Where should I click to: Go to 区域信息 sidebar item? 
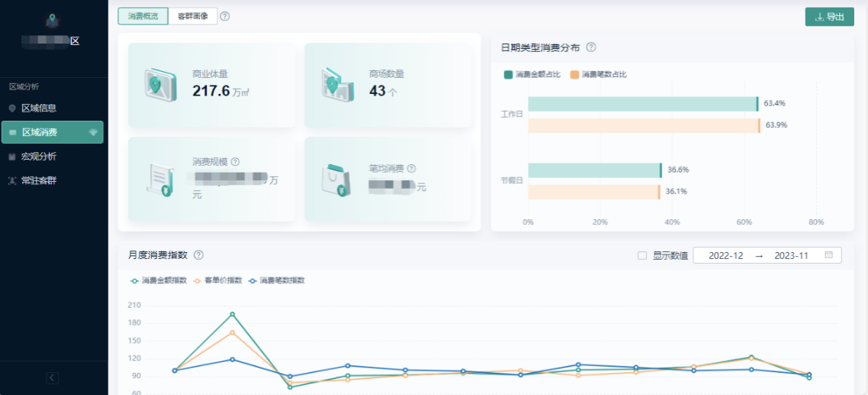click(39, 108)
